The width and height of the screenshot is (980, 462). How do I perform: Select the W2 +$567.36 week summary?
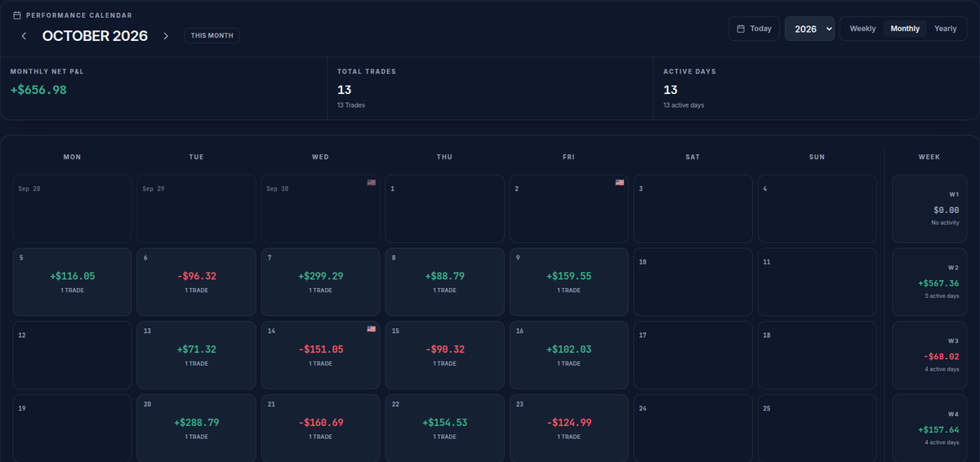(x=929, y=282)
